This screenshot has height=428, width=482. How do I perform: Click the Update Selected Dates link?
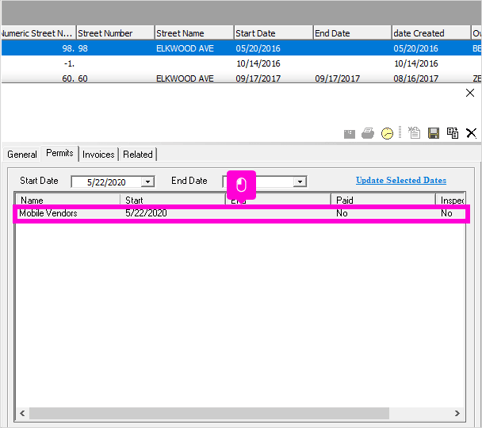pos(401,180)
